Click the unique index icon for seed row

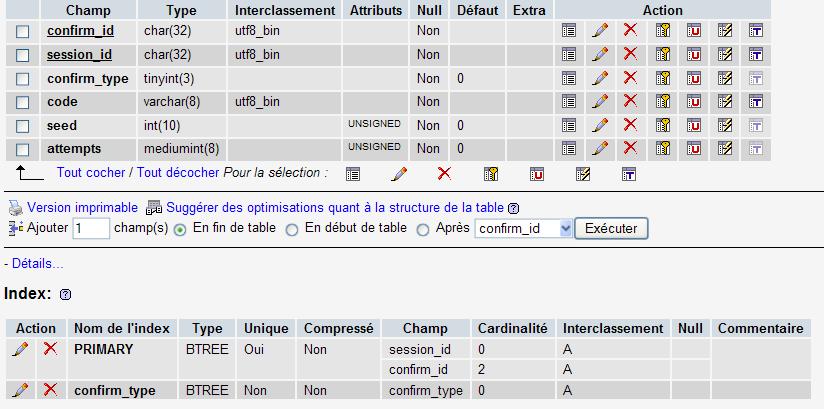coord(694,125)
